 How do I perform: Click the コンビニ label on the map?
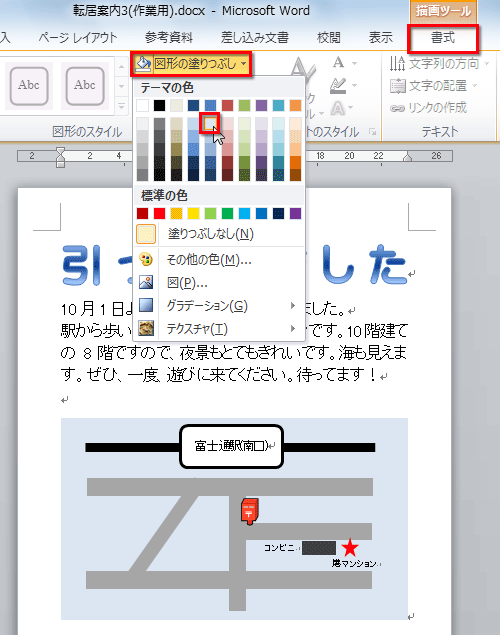(x=279, y=548)
